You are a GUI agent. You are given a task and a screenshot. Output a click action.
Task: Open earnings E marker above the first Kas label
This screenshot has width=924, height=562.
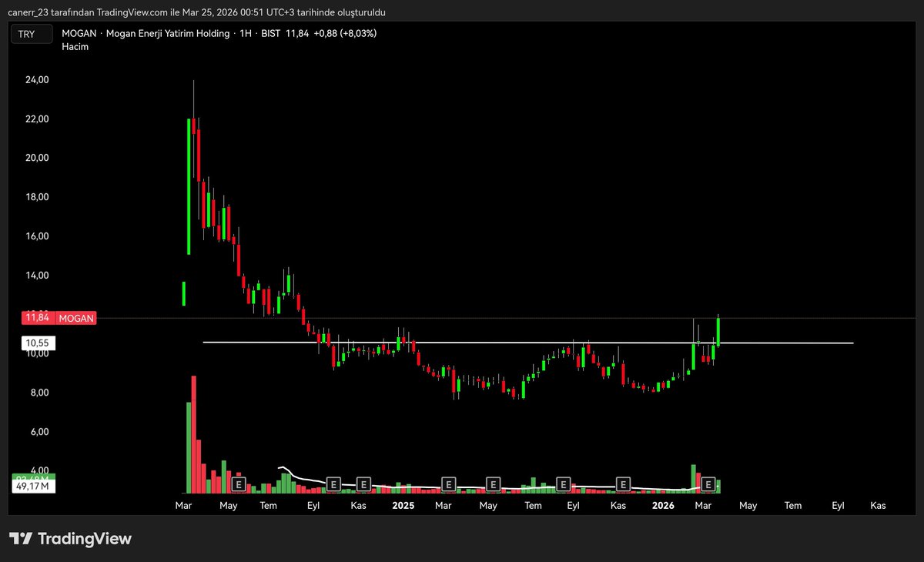[363, 484]
